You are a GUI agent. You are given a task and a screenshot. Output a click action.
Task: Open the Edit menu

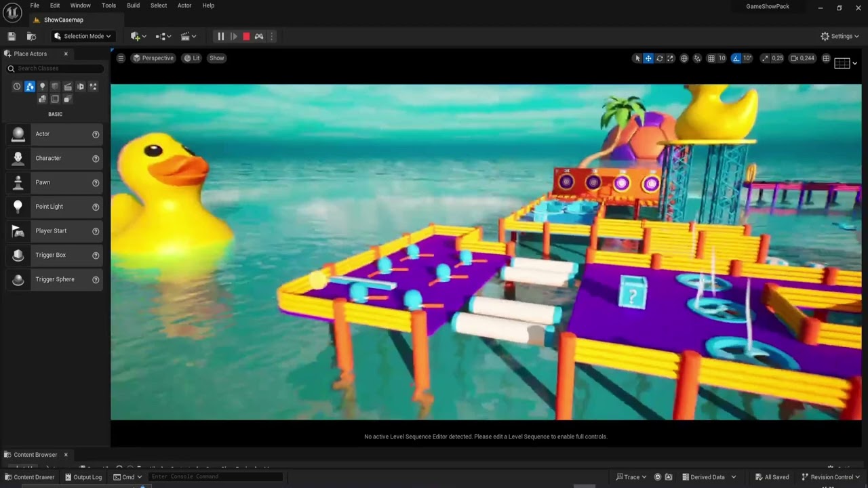click(x=55, y=5)
